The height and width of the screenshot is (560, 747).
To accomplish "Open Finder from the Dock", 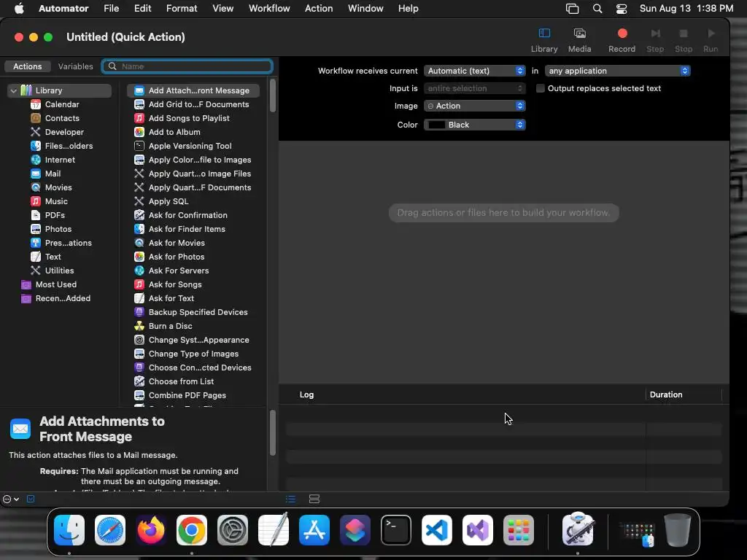I will 69,530.
